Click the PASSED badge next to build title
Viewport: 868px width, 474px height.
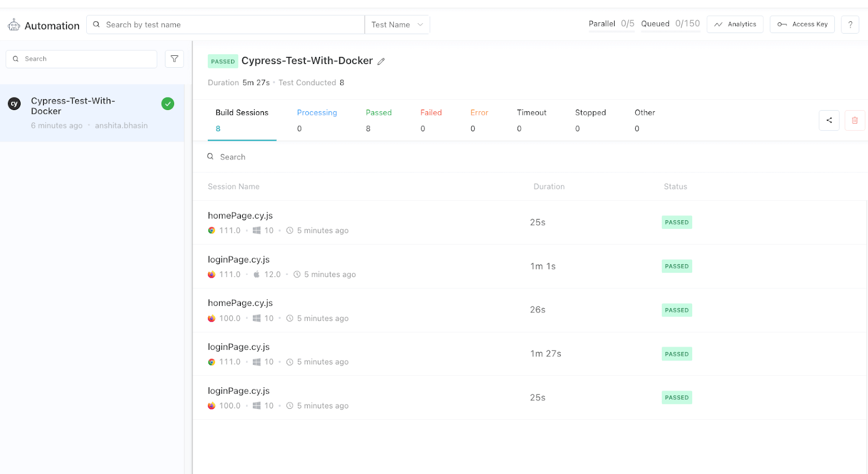tap(223, 61)
